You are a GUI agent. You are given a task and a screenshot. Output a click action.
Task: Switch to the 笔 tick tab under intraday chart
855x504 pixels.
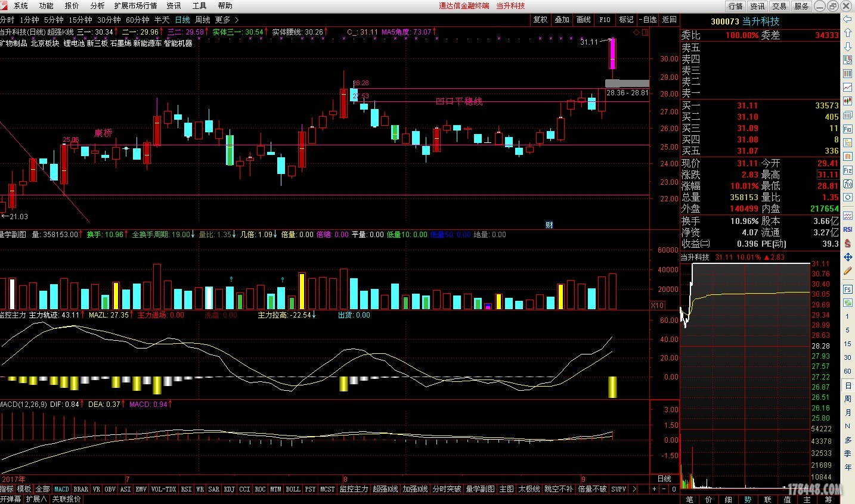690,499
